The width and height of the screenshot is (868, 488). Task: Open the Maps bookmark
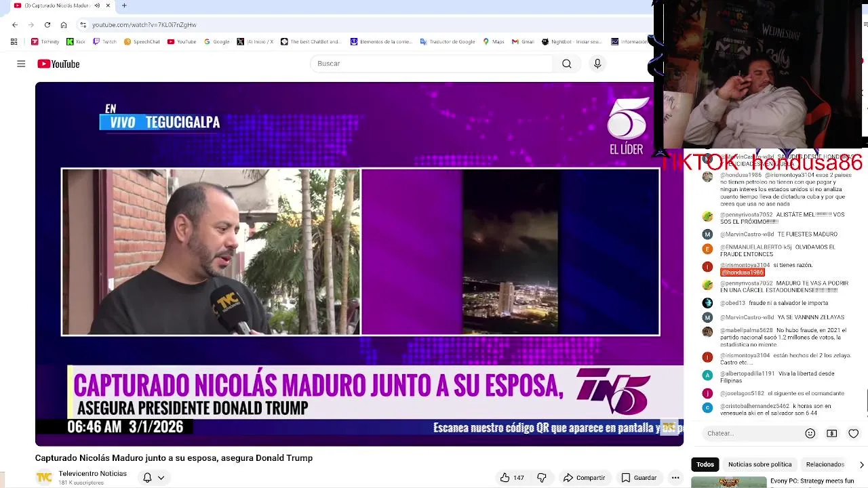click(x=494, y=41)
